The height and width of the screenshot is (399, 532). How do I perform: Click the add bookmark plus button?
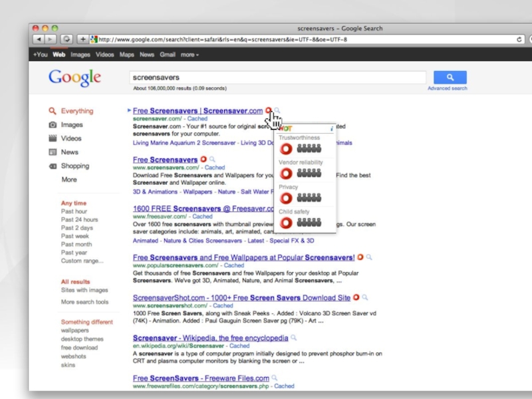(x=82, y=39)
